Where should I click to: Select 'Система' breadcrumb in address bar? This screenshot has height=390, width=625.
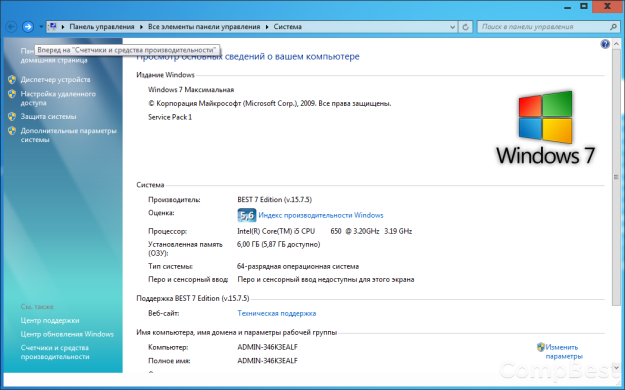(287, 27)
